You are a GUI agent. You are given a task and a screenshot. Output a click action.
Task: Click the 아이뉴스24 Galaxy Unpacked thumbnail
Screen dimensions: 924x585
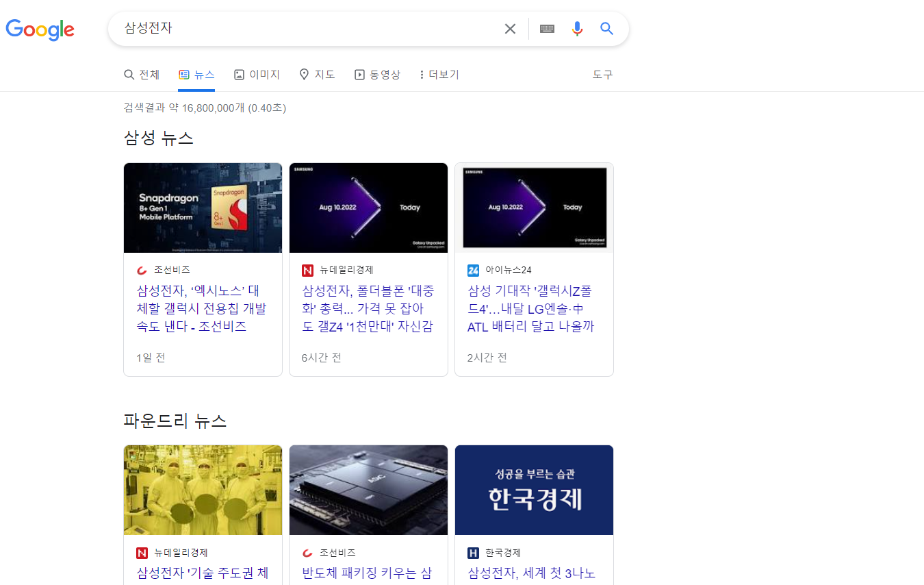tap(534, 208)
